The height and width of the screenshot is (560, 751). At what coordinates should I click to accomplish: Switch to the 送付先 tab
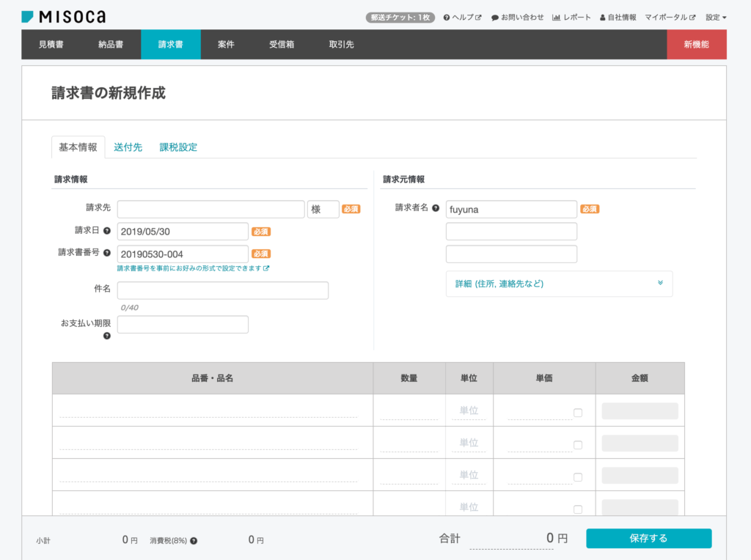coord(128,147)
